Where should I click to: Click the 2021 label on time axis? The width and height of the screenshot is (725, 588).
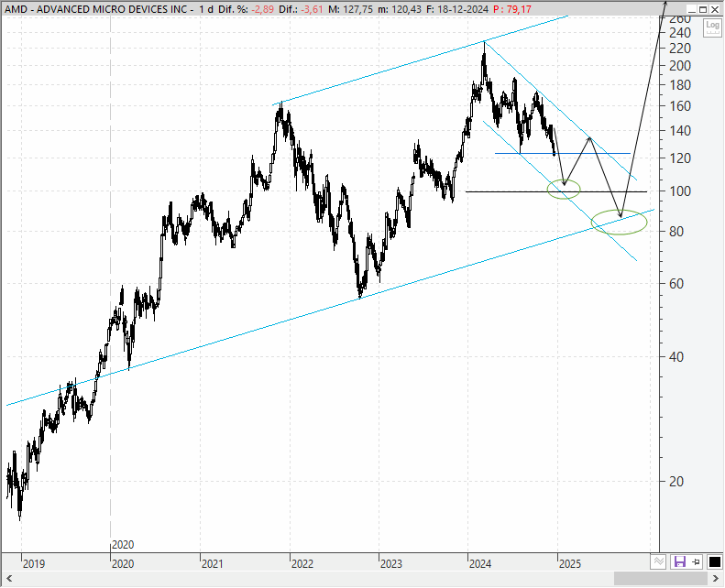pyautogui.click(x=213, y=564)
